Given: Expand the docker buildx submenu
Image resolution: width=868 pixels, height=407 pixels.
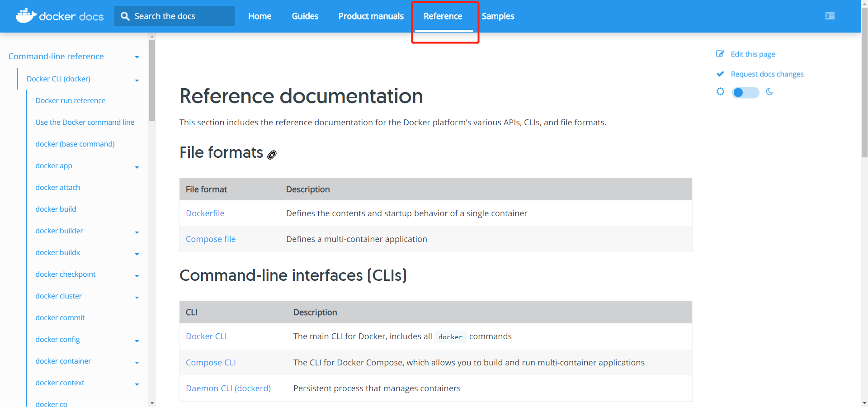Looking at the screenshot, I should click(137, 254).
